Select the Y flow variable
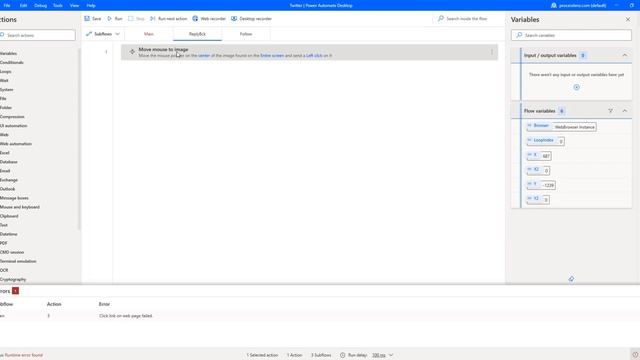This screenshot has width=640, height=360. (x=541, y=184)
